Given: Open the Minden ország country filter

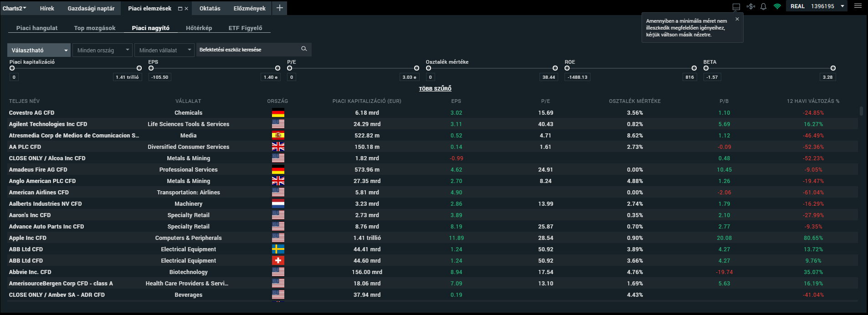Looking at the screenshot, I should (103, 50).
